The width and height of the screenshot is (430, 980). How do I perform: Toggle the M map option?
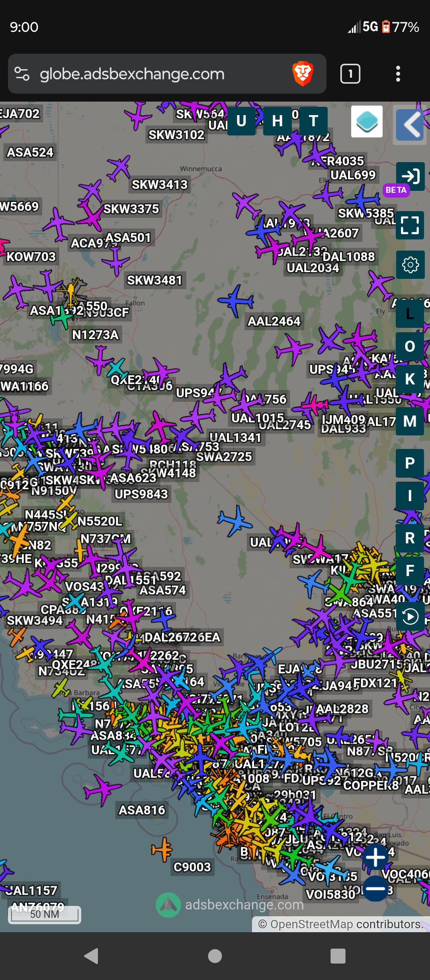(410, 421)
